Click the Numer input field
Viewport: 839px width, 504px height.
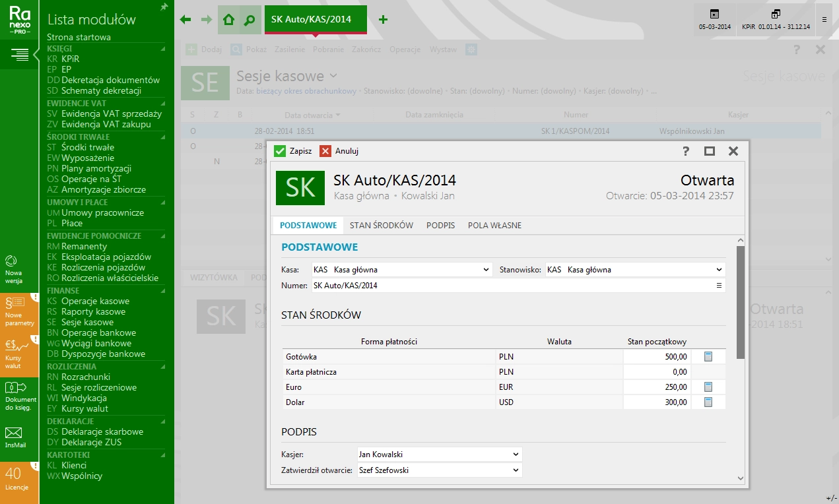508,286
